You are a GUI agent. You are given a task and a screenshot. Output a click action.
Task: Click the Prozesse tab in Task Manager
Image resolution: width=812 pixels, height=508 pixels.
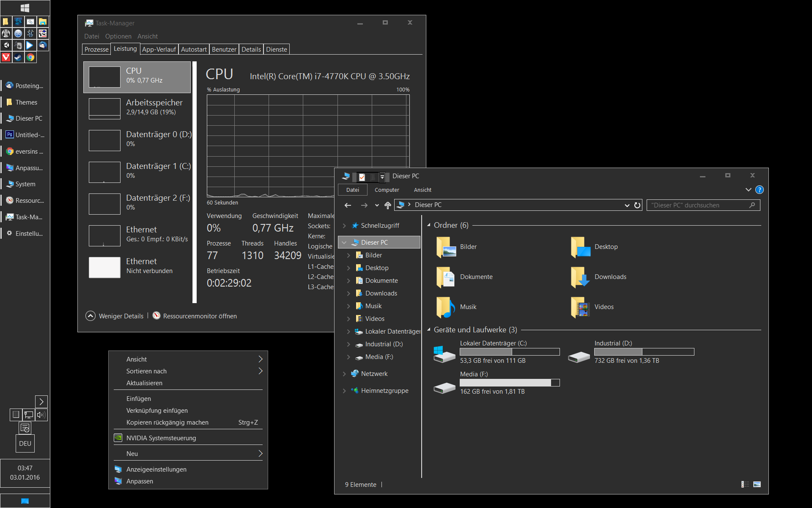tap(95, 49)
